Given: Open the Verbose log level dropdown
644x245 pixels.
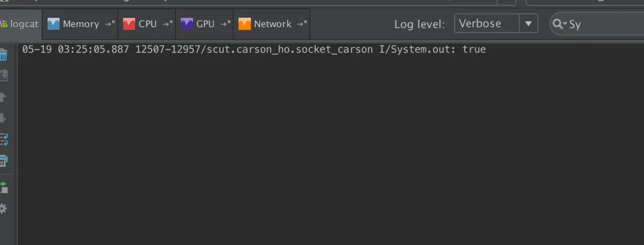Looking at the screenshot, I should pyautogui.click(x=487, y=23).
